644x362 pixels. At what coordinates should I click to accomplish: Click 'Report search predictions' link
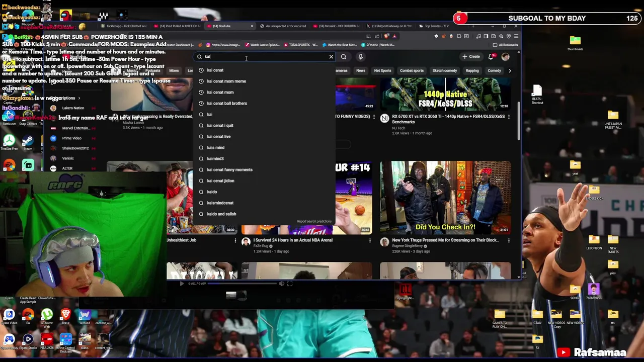[x=314, y=221]
